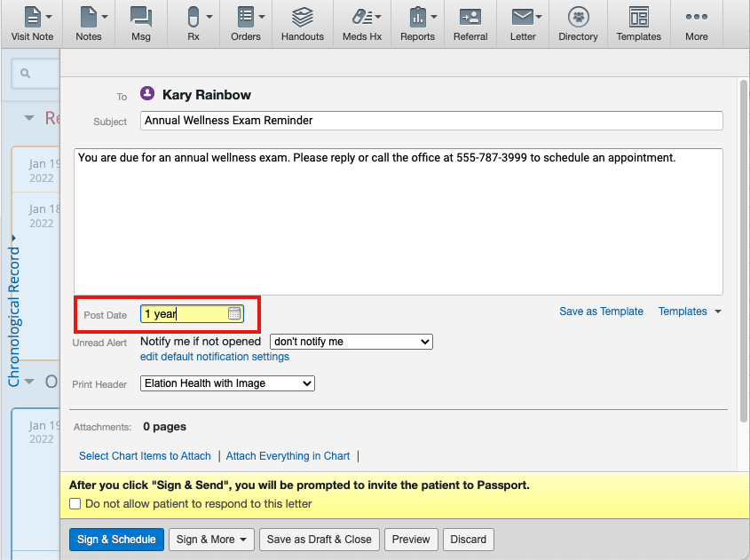Click the Kary Rainbow recipient name
The height and width of the screenshot is (560, 750).
pyautogui.click(x=207, y=95)
